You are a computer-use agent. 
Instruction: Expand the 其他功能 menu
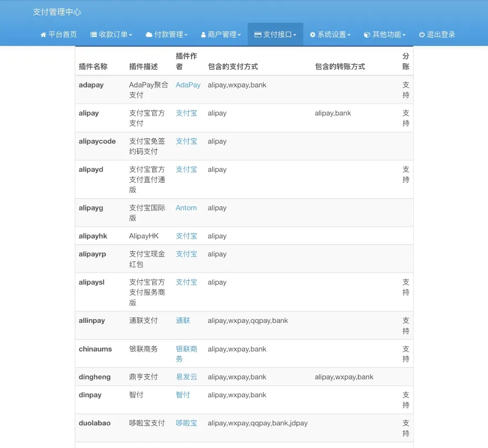(384, 34)
